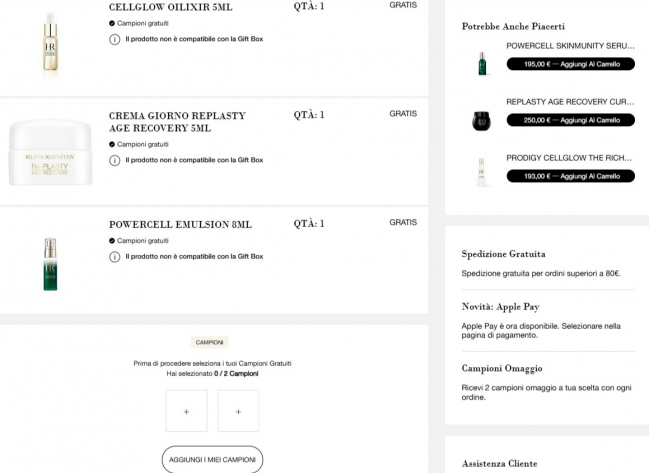
Task: Click info icon under Crema Giorno Replasty
Action: click(x=115, y=161)
